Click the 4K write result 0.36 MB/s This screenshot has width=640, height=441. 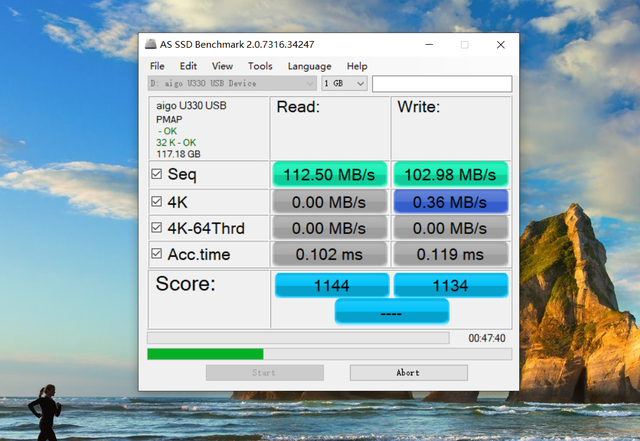pos(450,202)
